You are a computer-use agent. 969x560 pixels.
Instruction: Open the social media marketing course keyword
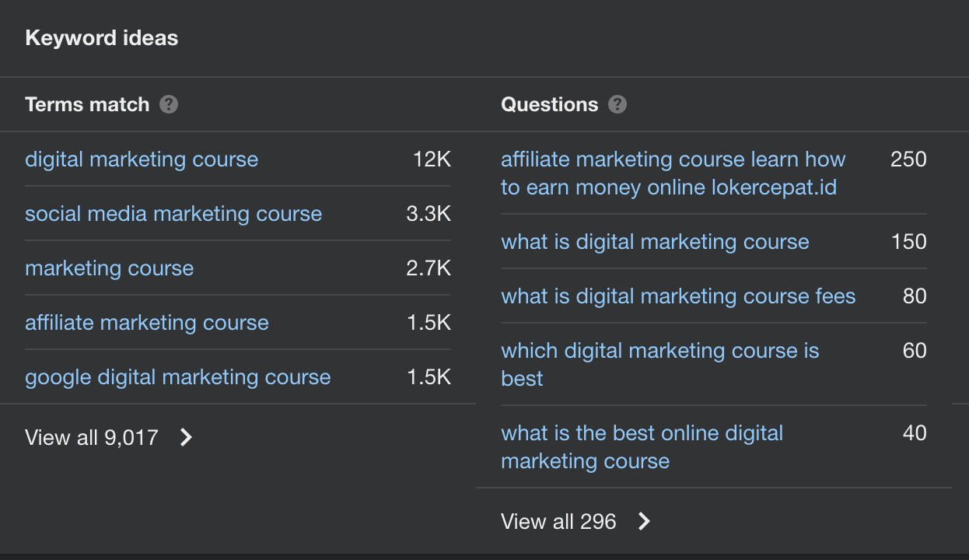tap(173, 214)
